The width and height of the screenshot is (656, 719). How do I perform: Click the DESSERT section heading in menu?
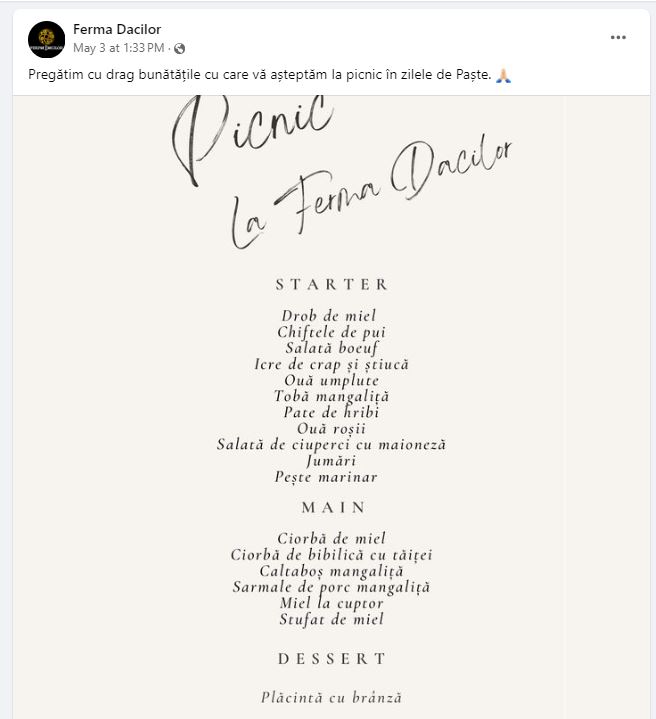pos(331,659)
